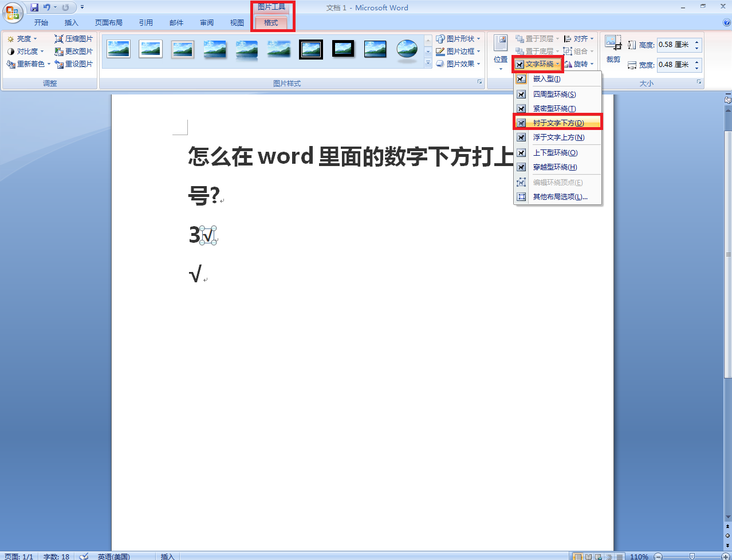Switch to print layout view icon
The height and width of the screenshot is (560, 732).
578,557
